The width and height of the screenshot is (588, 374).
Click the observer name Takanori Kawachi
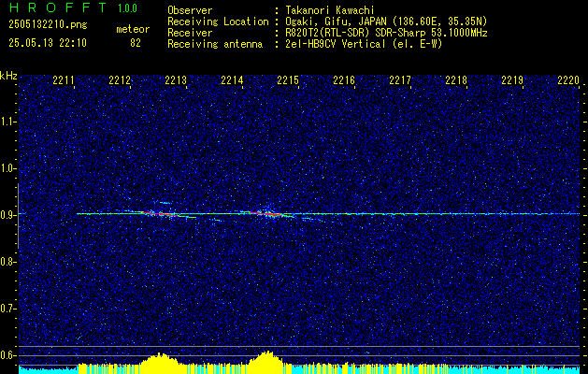point(330,11)
